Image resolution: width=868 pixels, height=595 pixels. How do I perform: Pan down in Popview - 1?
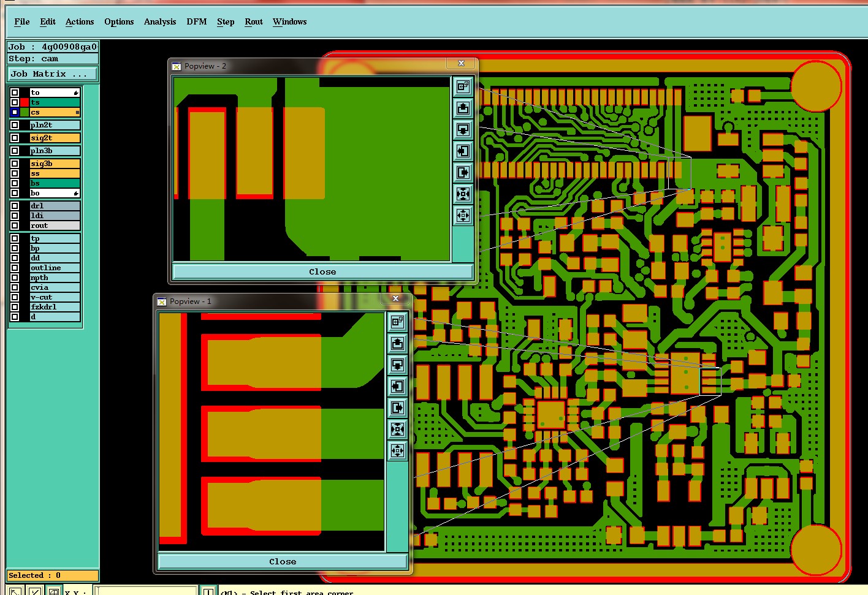coord(398,365)
